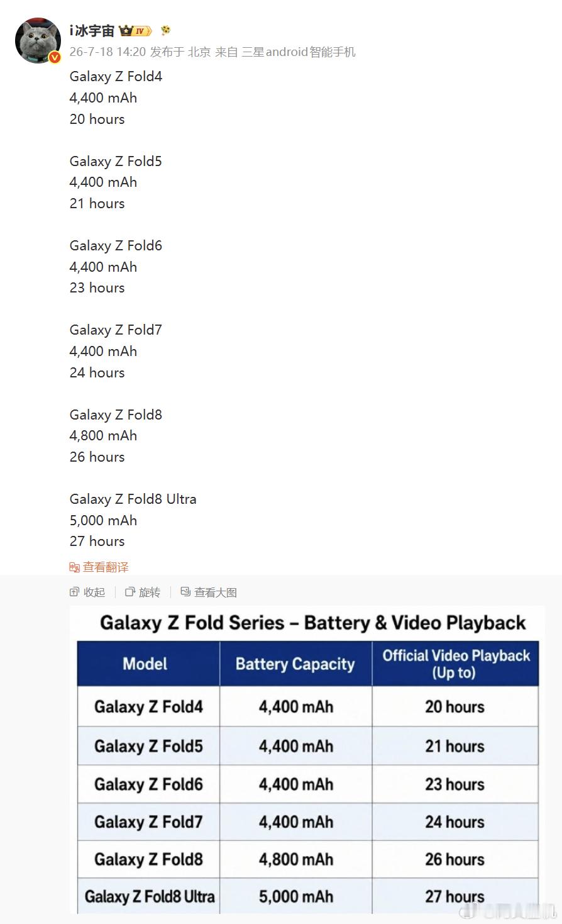Click the 查看翻译 translate icon
562x924 pixels.
(74, 567)
